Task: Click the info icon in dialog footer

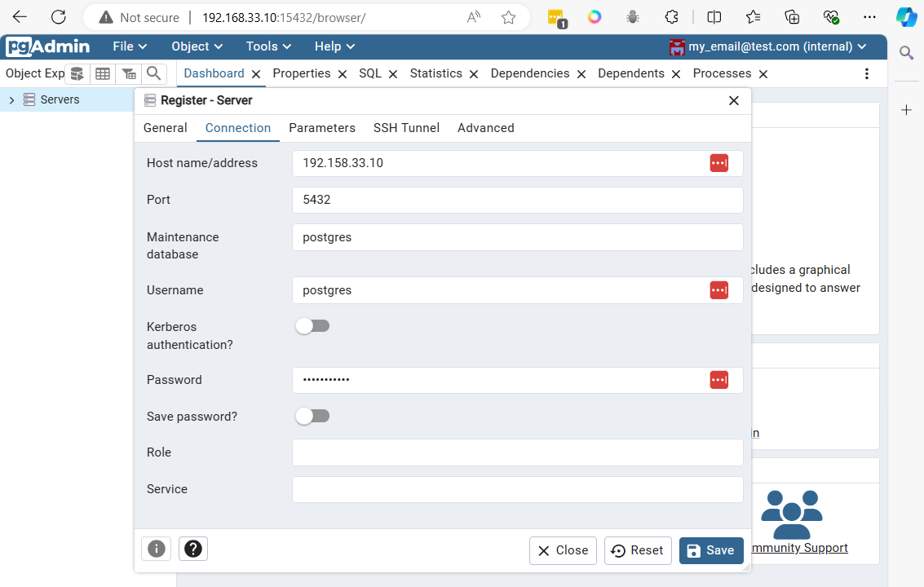Action: pos(157,549)
